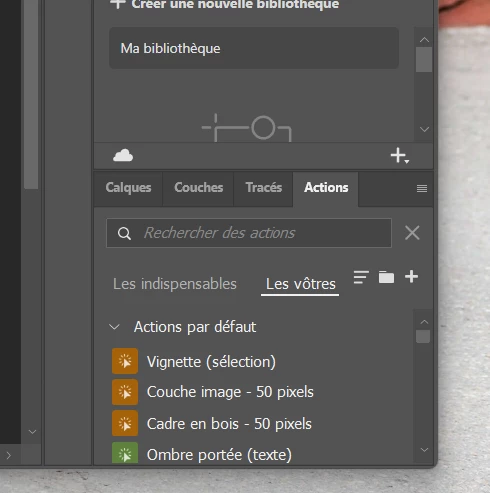Open the Actions panel hamburger menu
Screen dimensions: 490x493
point(422,189)
